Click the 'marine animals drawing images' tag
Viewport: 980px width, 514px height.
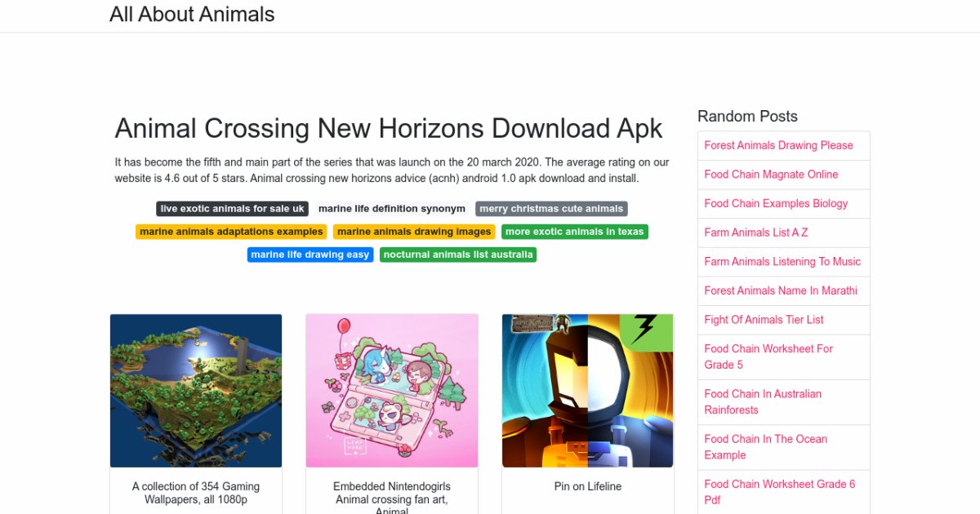click(x=414, y=232)
